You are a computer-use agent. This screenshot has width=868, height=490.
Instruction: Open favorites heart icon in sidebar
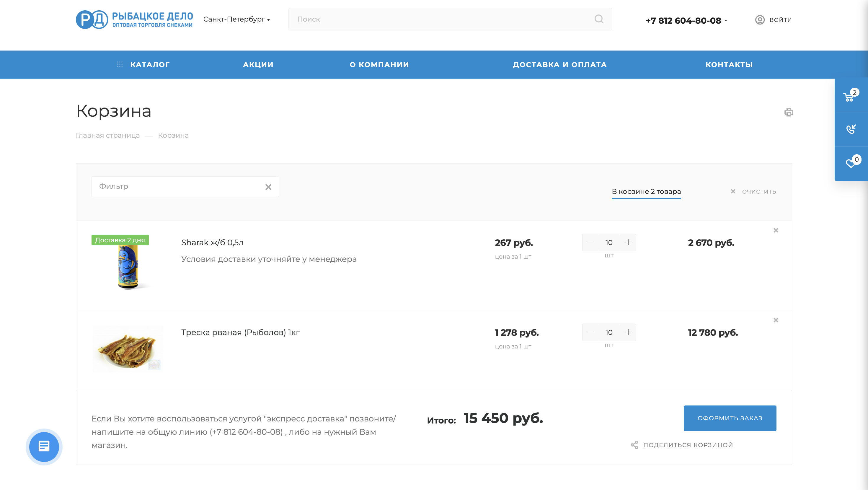coord(851,163)
